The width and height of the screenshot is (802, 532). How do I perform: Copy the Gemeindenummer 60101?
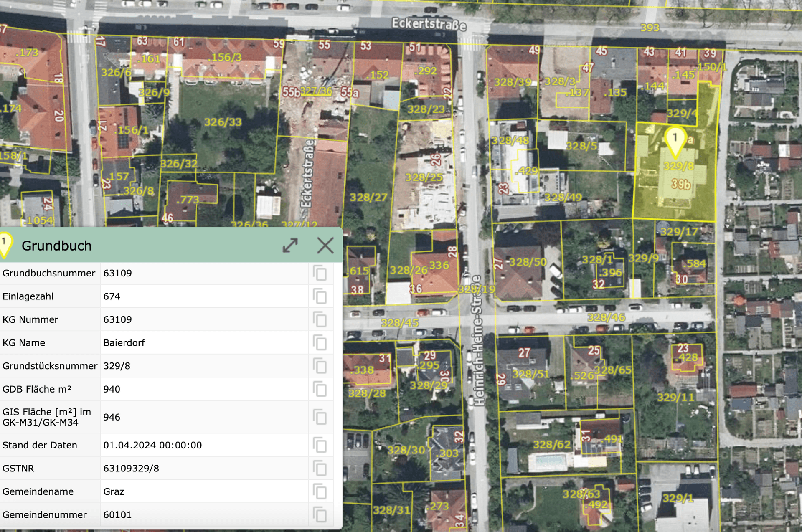coord(320,515)
